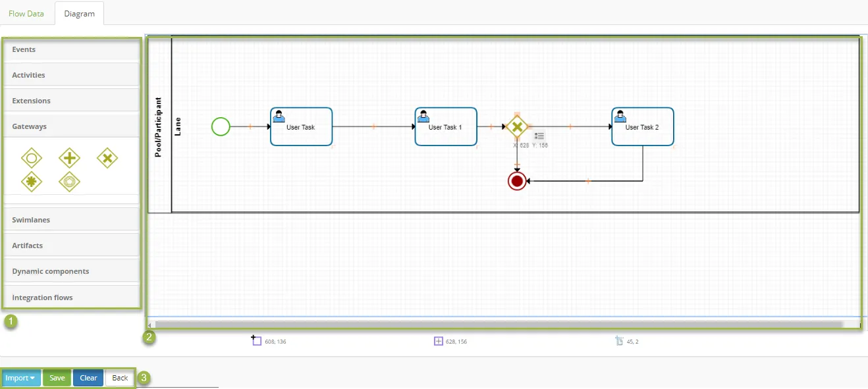The width and height of the screenshot is (868, 389).
Task: Select the exclusive gateway X icon in palette
Action: point(107,158)
